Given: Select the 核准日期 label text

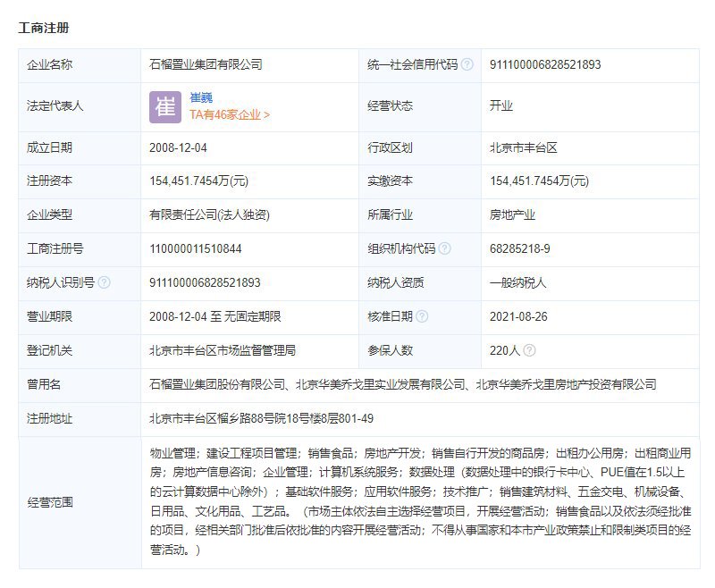Looking at the screenshot, I should [391, 316].
